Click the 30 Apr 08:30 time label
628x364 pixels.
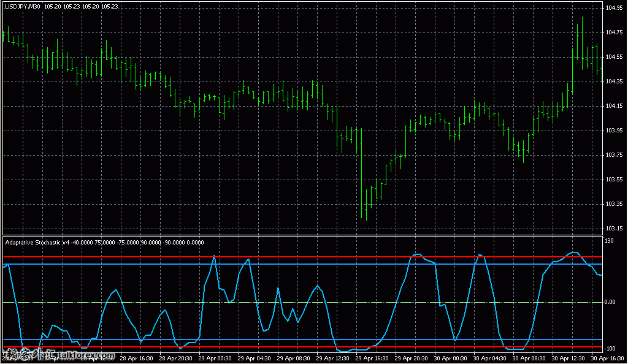point(529,358)
